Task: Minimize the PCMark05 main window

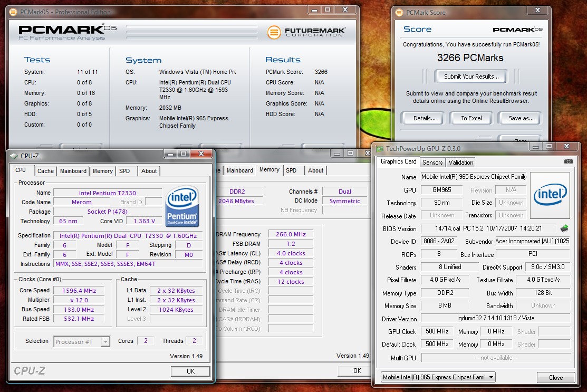Action: click(x=315, y=10)
